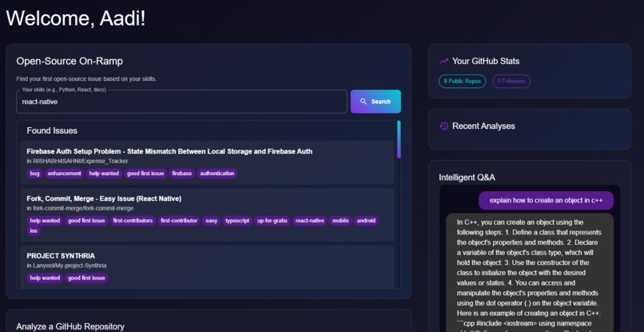Click repo text fork-commit-merge/fork-commit-merge
This screenshot has height=332, width=644.
click(83, 209)
